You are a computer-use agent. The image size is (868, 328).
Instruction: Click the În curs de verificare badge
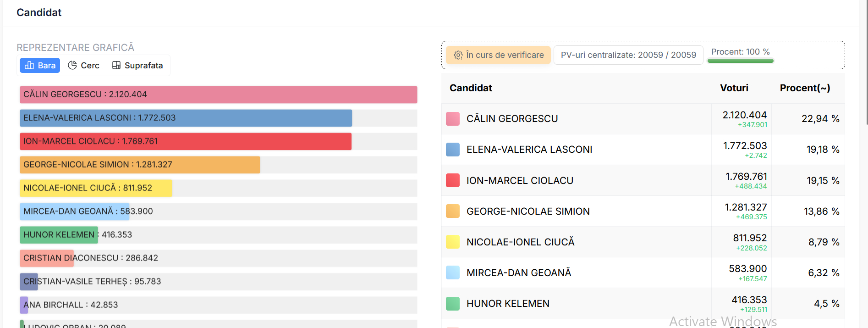pyautogui.click(x=499, y=55)
